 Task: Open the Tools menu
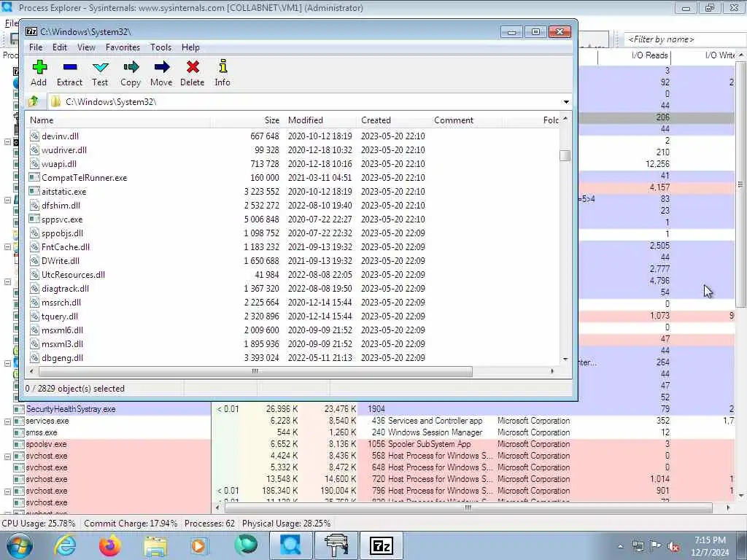tap(160, 47)
